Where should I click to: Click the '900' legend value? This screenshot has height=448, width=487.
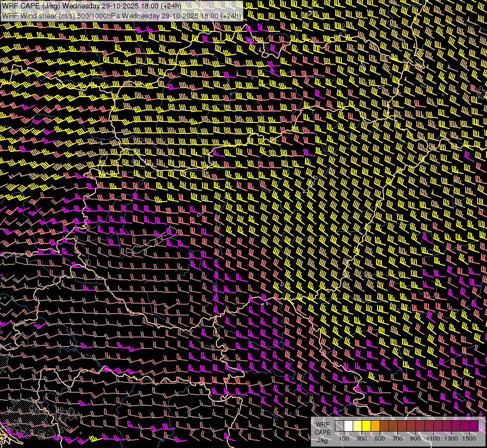tap(415, 439)
